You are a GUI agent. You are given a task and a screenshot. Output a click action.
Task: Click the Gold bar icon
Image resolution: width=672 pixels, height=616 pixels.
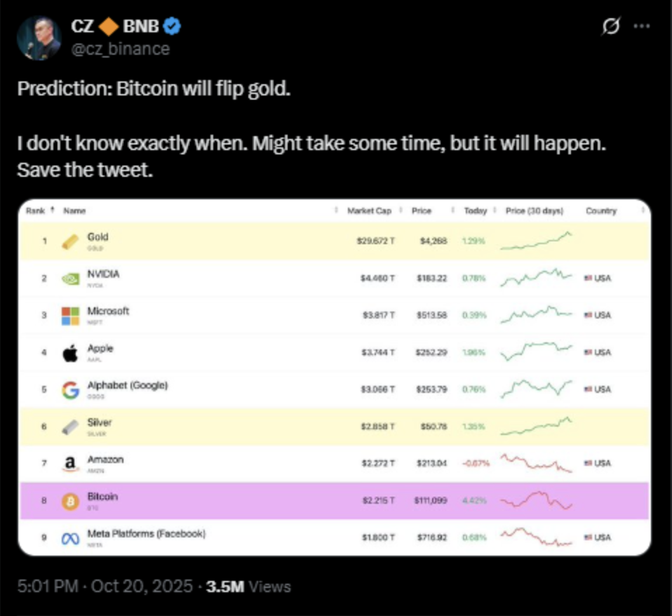tap(70, 241)
